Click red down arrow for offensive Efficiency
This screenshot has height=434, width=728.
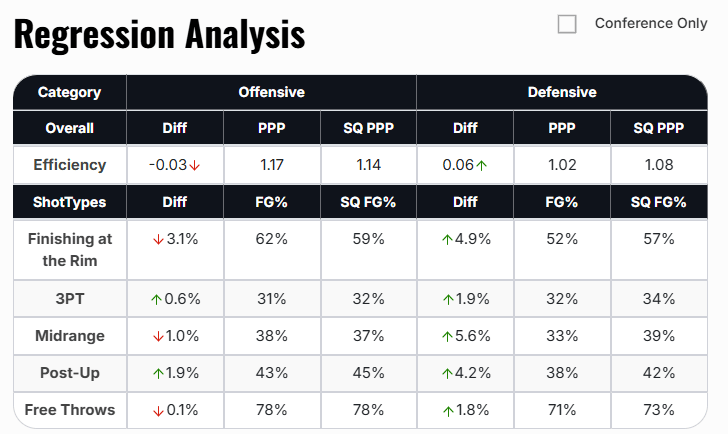[195, 166]
